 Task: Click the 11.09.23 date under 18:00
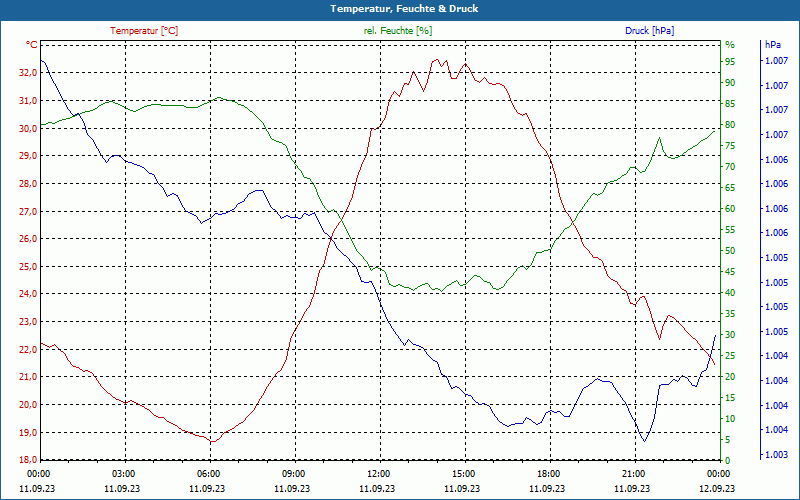tap(547, 489)
